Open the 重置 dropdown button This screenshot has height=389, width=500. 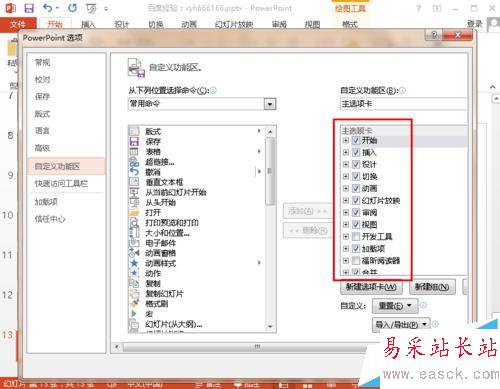[395, 305]
